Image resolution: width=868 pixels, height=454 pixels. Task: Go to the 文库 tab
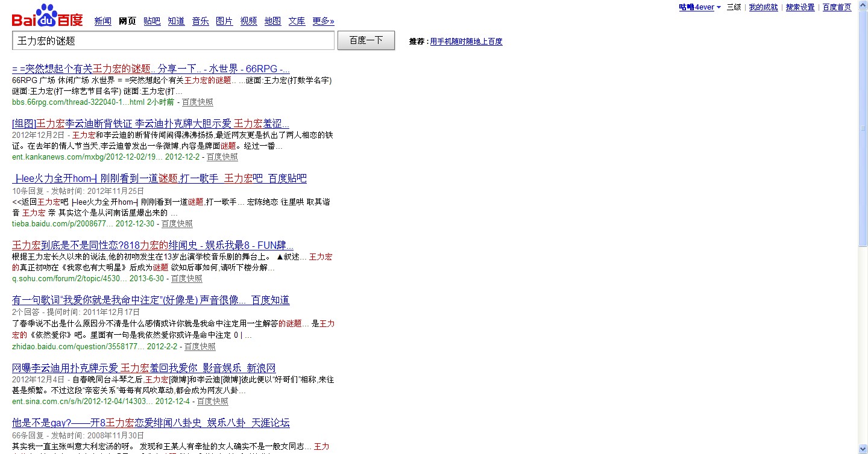[x=297, y=21]
